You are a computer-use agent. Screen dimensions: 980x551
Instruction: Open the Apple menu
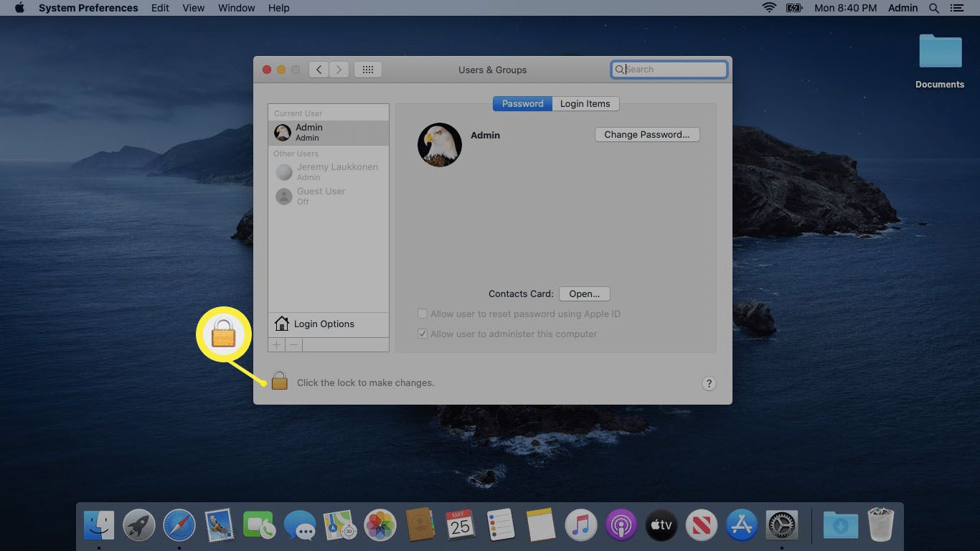click(19, 8)
